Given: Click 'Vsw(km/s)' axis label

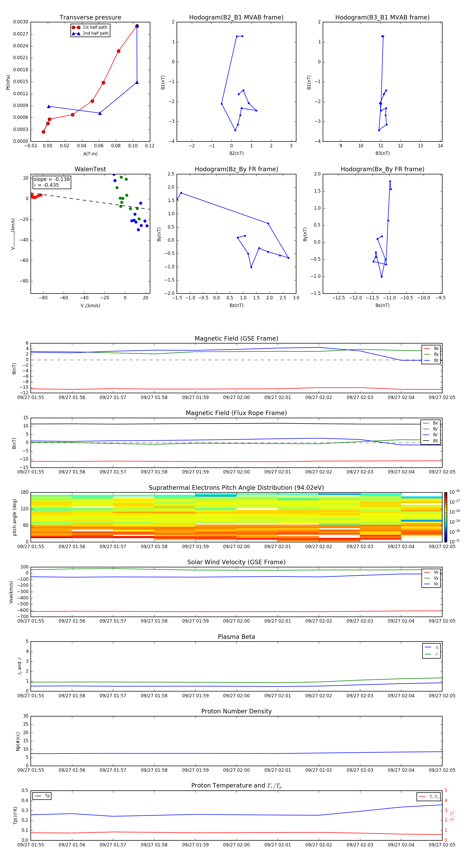Looking at the screenshot, I should [x=11, y=592].
